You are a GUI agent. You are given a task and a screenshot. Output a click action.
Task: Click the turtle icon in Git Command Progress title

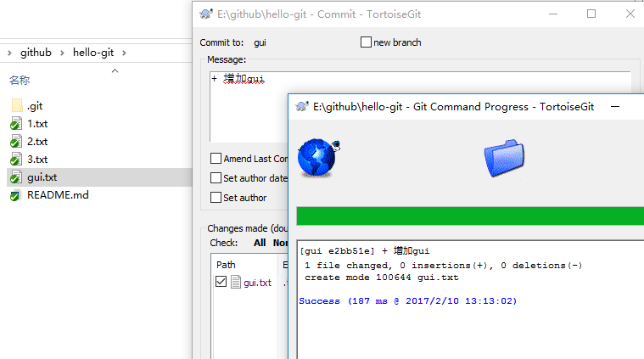[302, 107]
